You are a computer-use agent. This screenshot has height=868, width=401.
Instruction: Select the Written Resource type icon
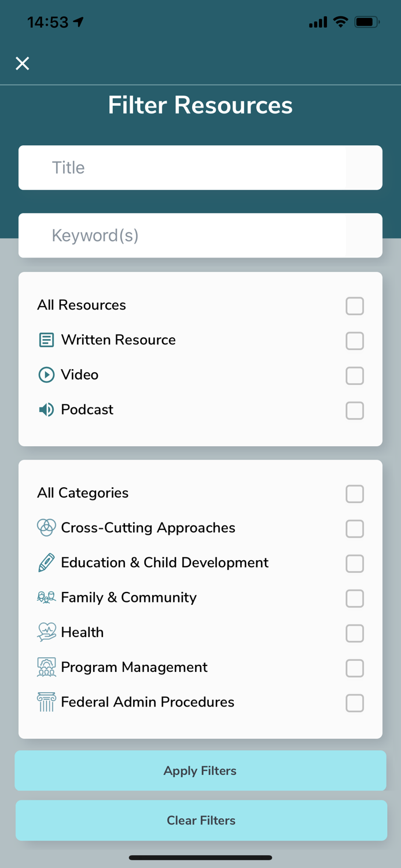point(46,340)
